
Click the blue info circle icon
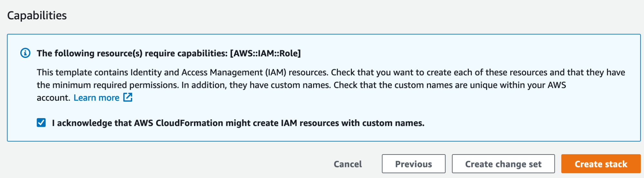tap(25, 53)
